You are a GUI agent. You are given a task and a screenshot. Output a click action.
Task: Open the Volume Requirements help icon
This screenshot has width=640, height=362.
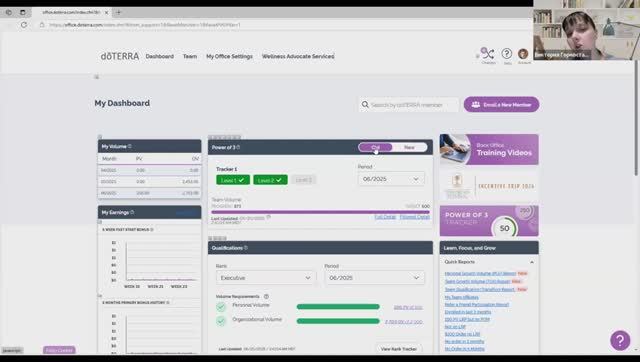click(x=266, y=296)
